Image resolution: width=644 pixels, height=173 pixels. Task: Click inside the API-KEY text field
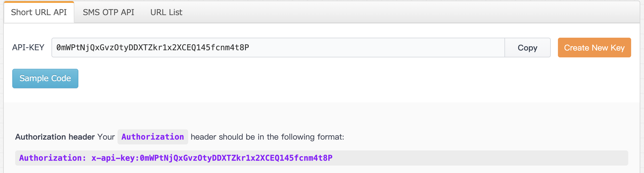[343, 48]
